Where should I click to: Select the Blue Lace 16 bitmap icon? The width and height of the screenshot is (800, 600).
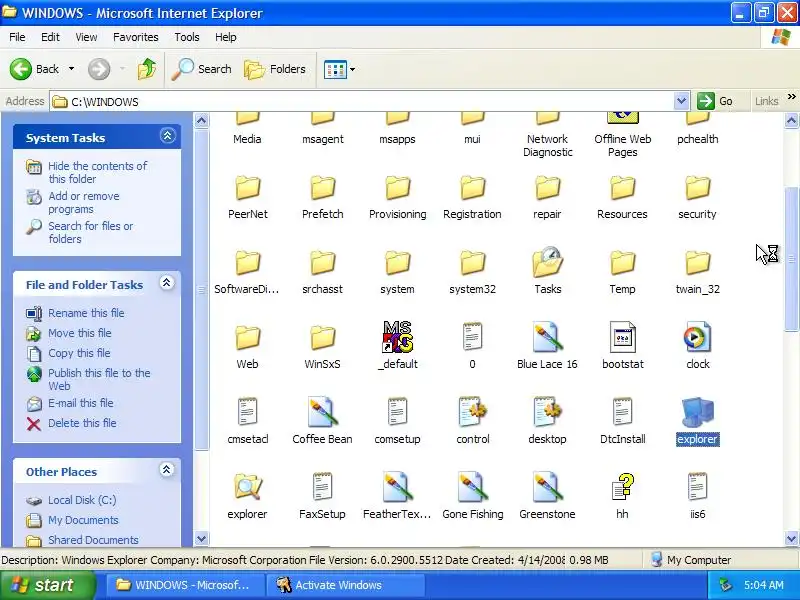(x=547, y=337)
